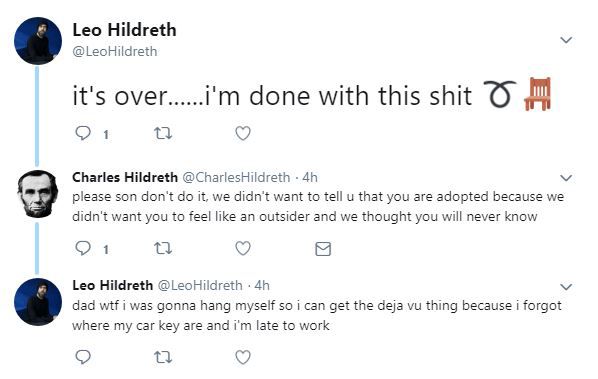Click the @LeoHildreth handle in last reply
This screenshot has width=598, height=379.
pyautogui.click(x=200, y=285)
